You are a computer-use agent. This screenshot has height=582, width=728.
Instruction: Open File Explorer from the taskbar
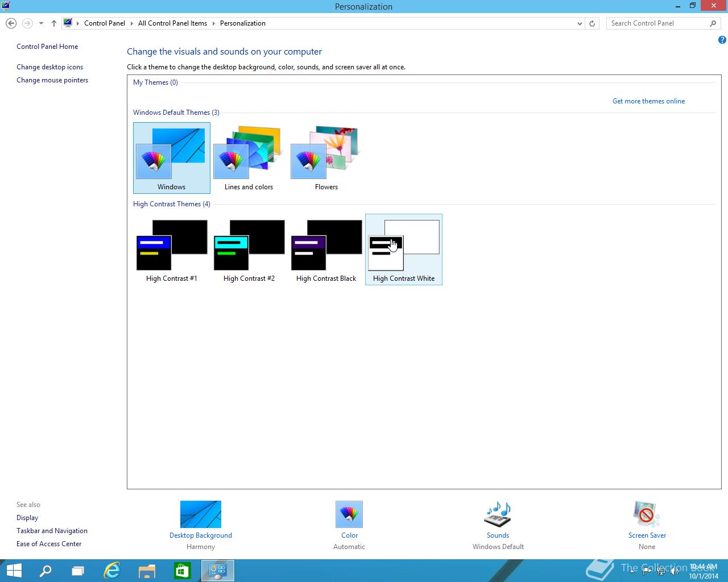[147, 571]
